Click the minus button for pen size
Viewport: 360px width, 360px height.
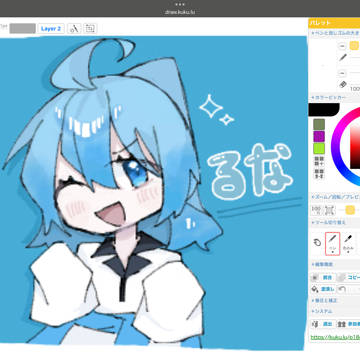click(342, 46)
